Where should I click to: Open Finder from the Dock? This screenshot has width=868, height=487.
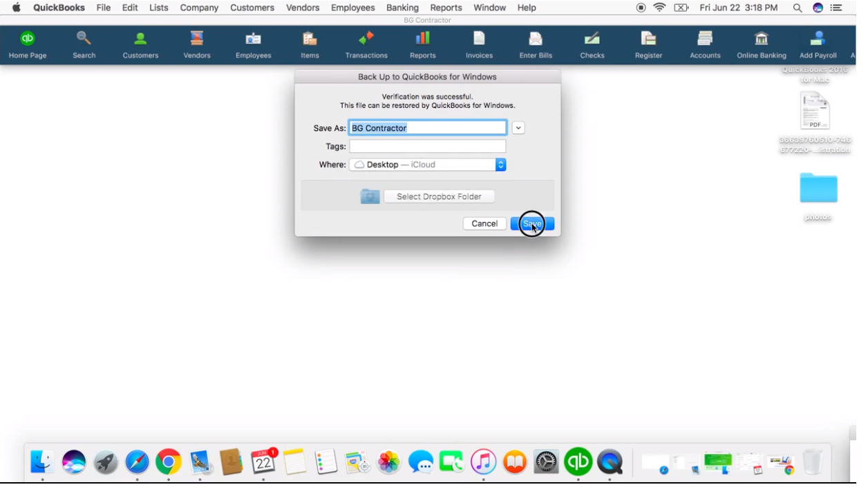coord(42,461)
